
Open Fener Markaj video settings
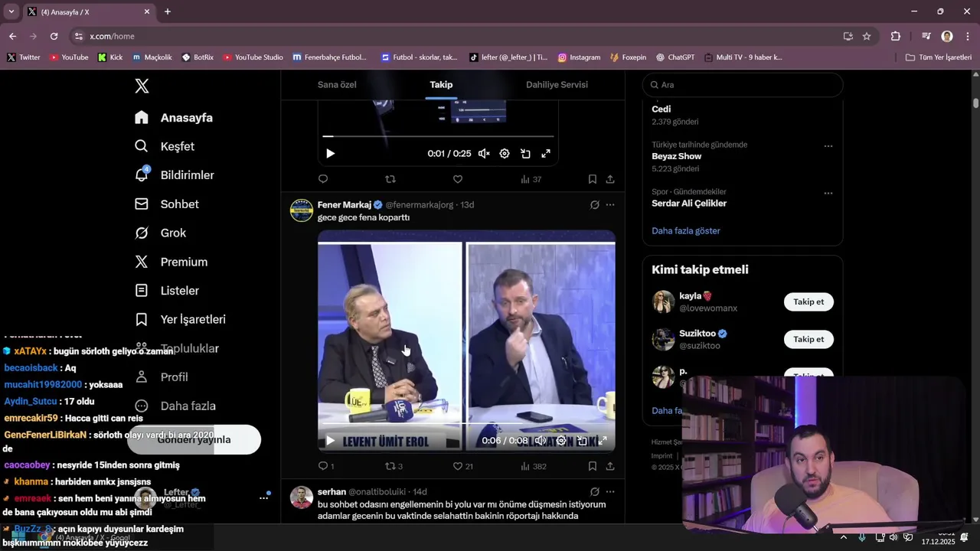point(561,441)
